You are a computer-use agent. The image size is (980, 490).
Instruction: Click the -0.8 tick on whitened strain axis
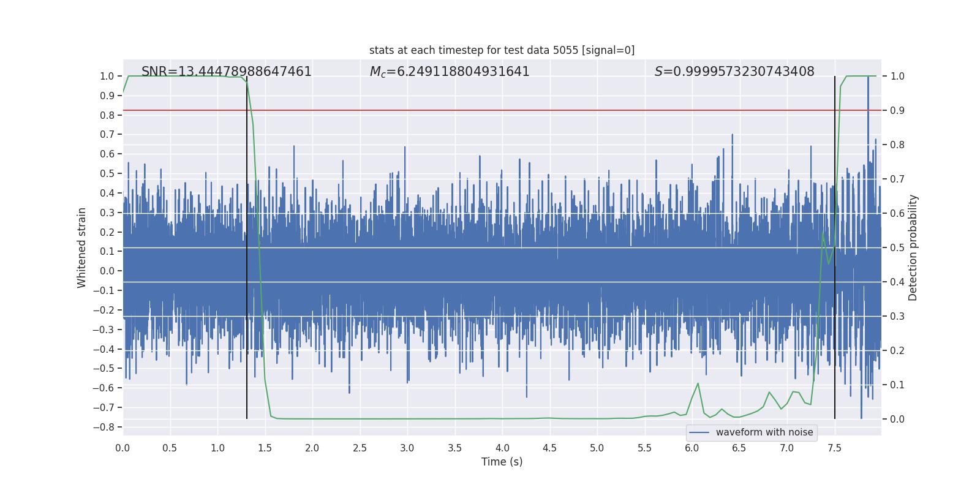pos(107,427)
